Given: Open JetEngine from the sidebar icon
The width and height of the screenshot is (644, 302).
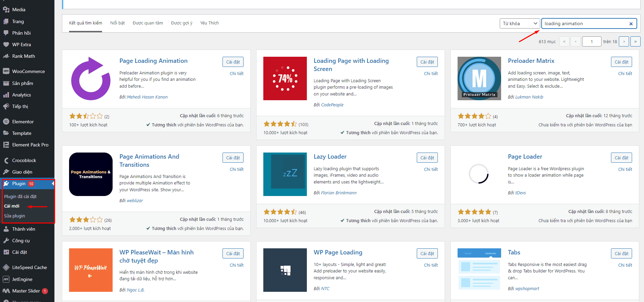Looking at the screenshot, I should coord(6,279).
